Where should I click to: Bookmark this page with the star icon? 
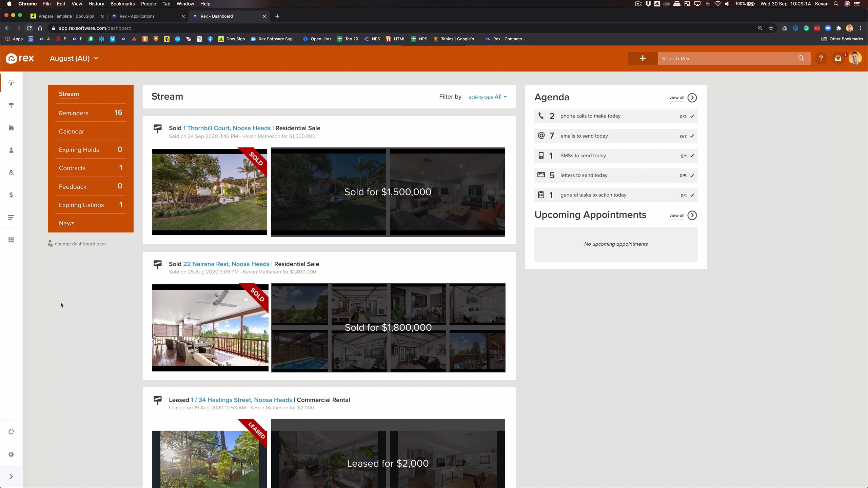pyautogui.click(x=771, y=28)
